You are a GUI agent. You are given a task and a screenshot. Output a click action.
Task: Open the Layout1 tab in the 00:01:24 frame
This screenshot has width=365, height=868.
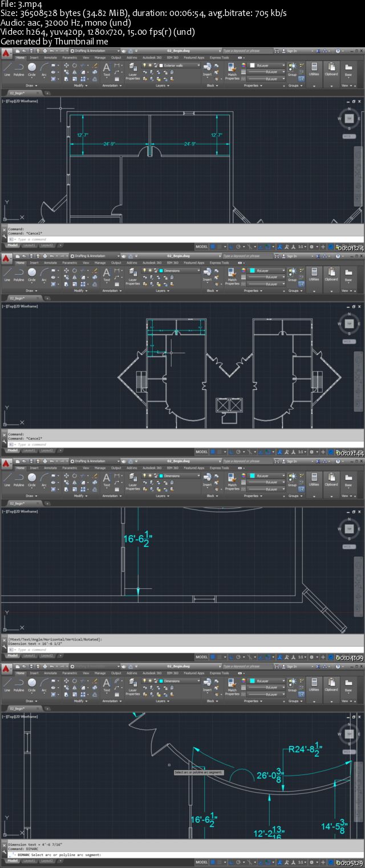click(30, 245)
